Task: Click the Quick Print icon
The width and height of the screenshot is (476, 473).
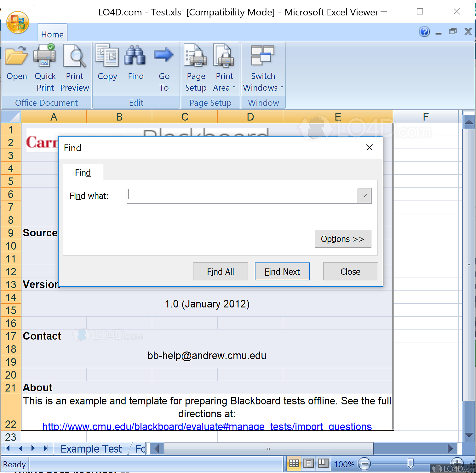Action: tap(45, 56)
